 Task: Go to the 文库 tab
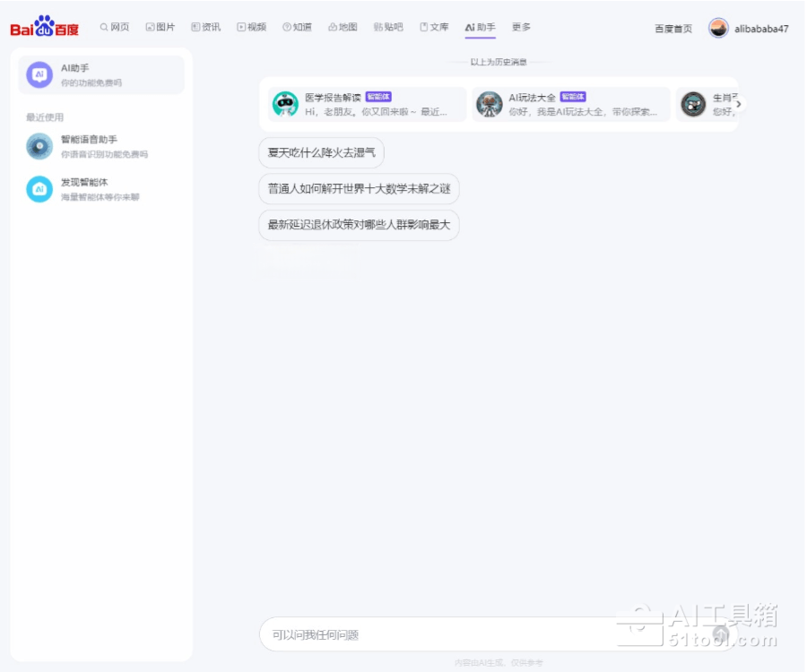[x=434, y=28]
